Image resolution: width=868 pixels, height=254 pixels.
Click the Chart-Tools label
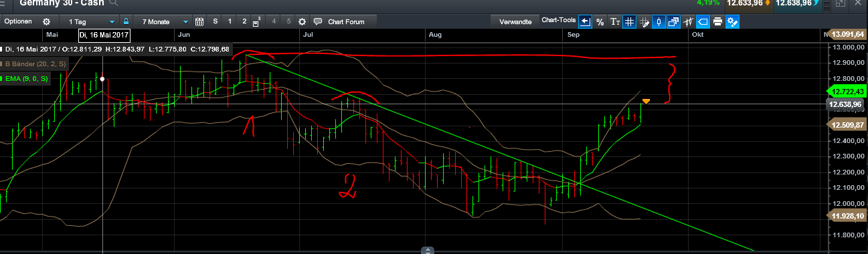(x=558, y=20)
